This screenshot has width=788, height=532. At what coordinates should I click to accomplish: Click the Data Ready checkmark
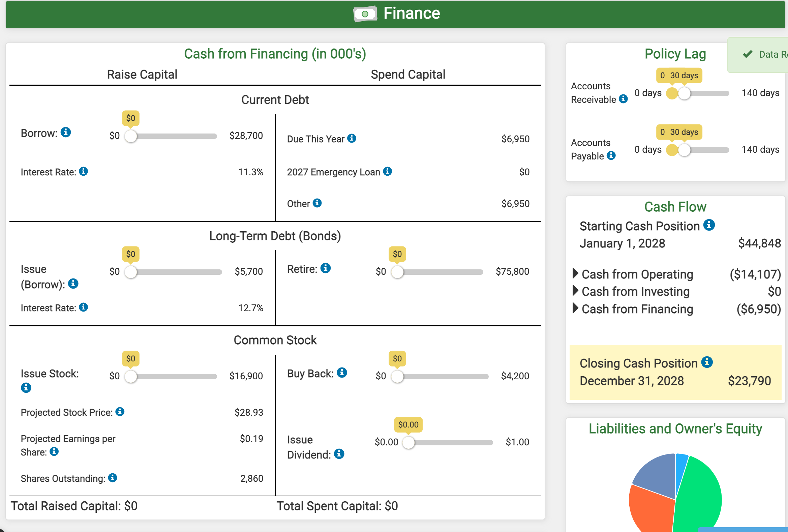[x=748, y=54]
